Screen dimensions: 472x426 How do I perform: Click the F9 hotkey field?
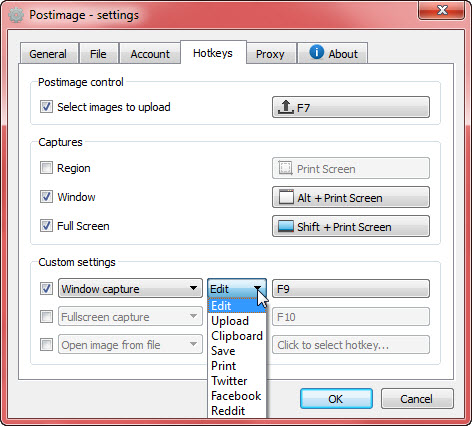pos(351,288)
